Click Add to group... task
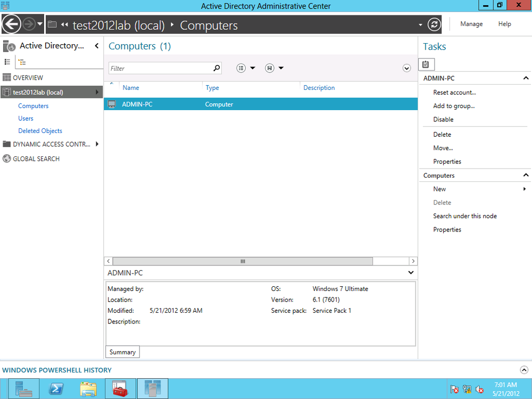Screen dimensions: 532x399 (454, 106)
